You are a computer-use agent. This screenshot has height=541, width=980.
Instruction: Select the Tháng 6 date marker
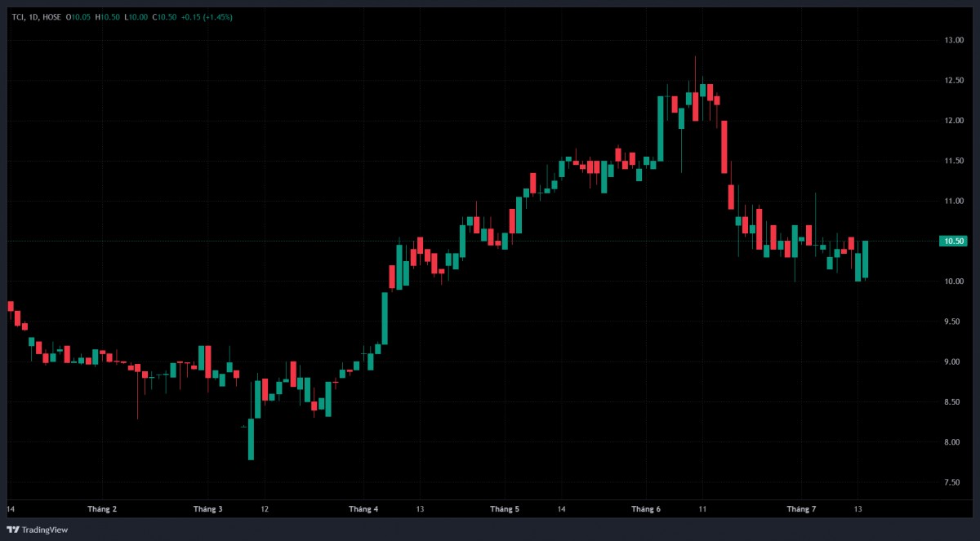pos(646,509)
